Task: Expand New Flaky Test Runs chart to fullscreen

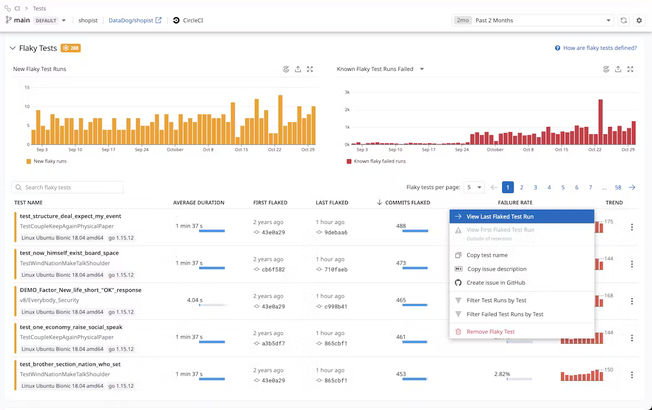Action: (310, 69)
